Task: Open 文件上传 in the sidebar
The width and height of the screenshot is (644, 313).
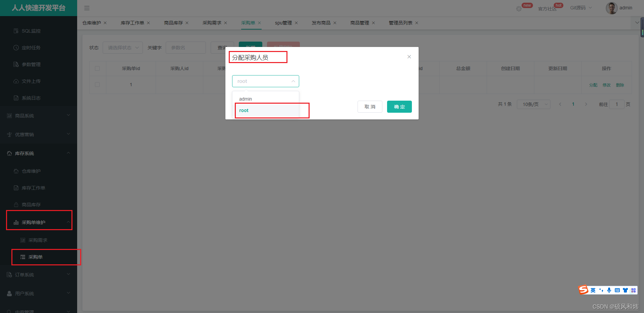Action: [31, 81]
